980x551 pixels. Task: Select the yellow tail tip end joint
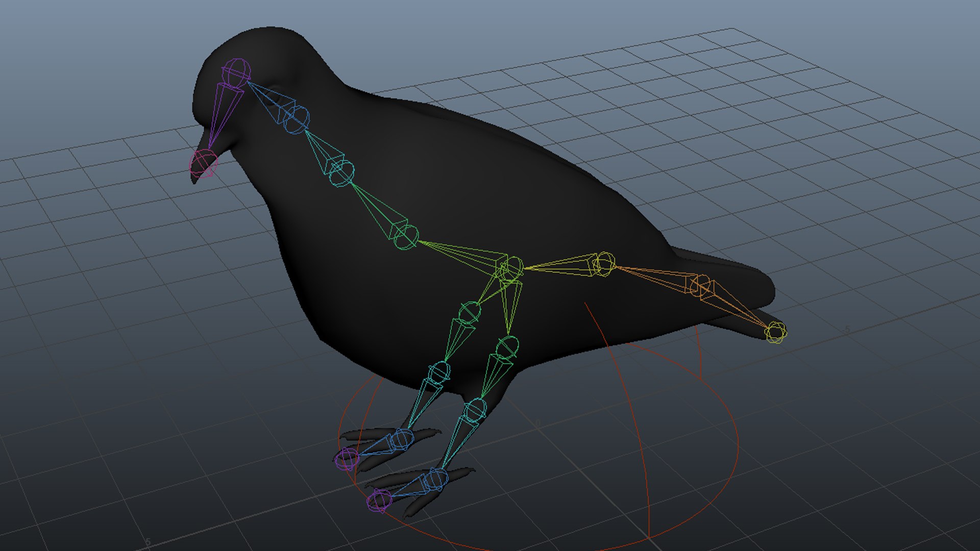[x=775, y=333]
